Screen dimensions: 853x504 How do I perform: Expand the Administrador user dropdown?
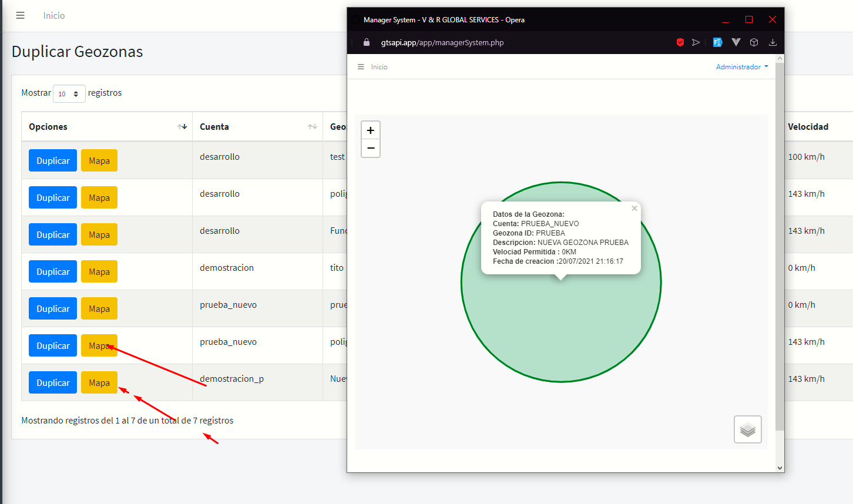[741, 67]
